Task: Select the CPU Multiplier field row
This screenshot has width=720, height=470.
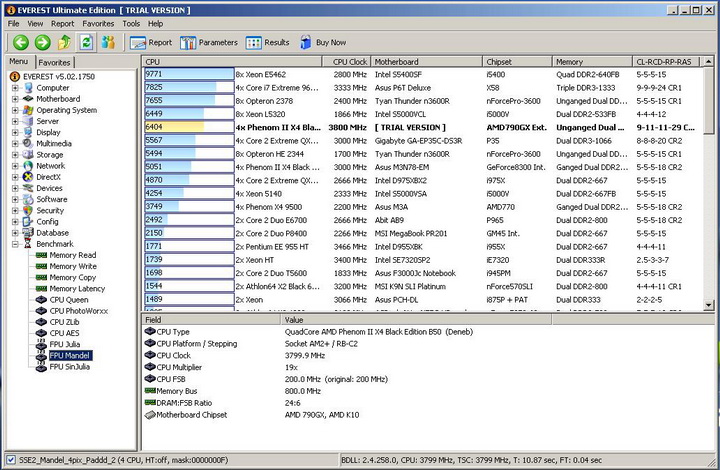Action: click(428, 367)
